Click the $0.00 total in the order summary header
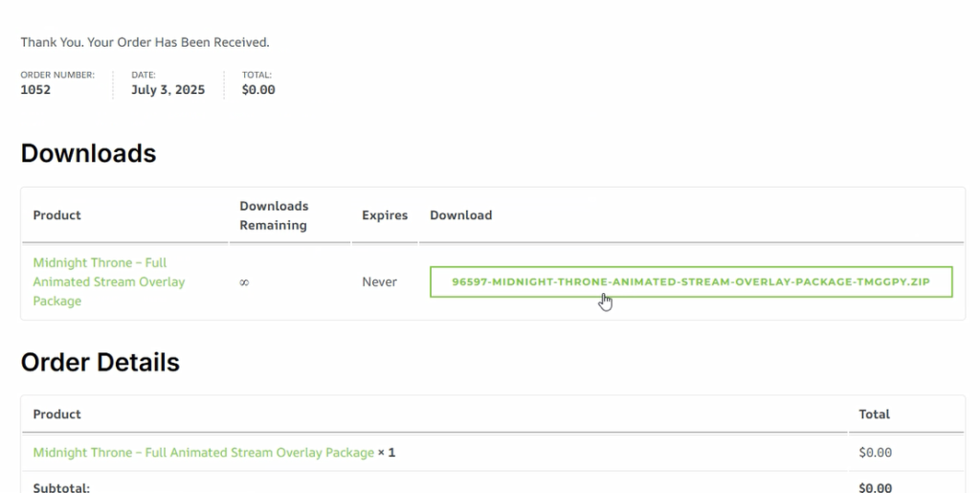 [x=258, y=89]
